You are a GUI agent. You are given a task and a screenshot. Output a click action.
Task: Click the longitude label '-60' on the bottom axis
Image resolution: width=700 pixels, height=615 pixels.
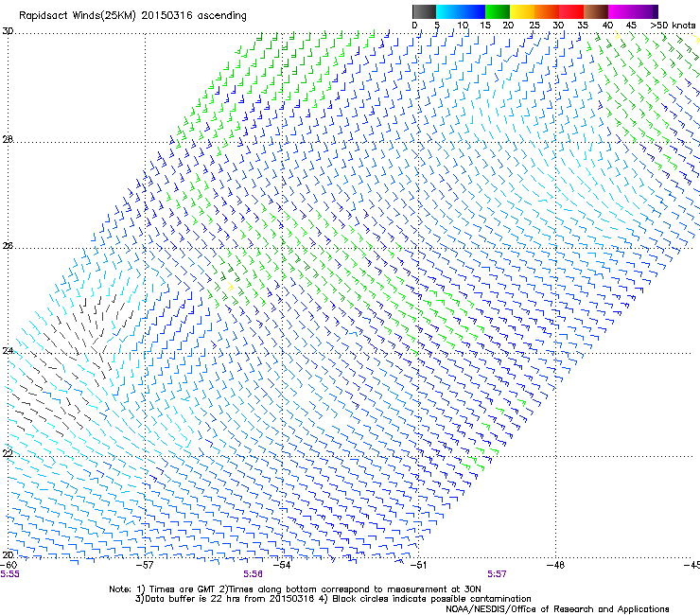pos(9,566)
